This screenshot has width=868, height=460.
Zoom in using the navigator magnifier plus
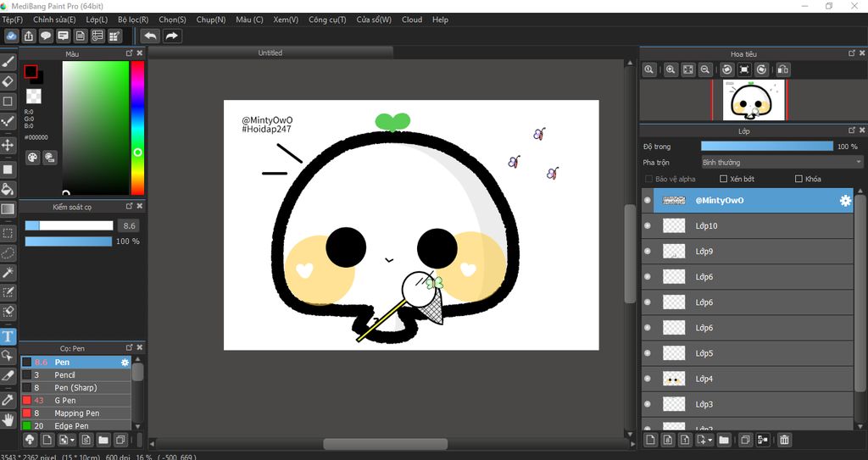click(670, 69)
